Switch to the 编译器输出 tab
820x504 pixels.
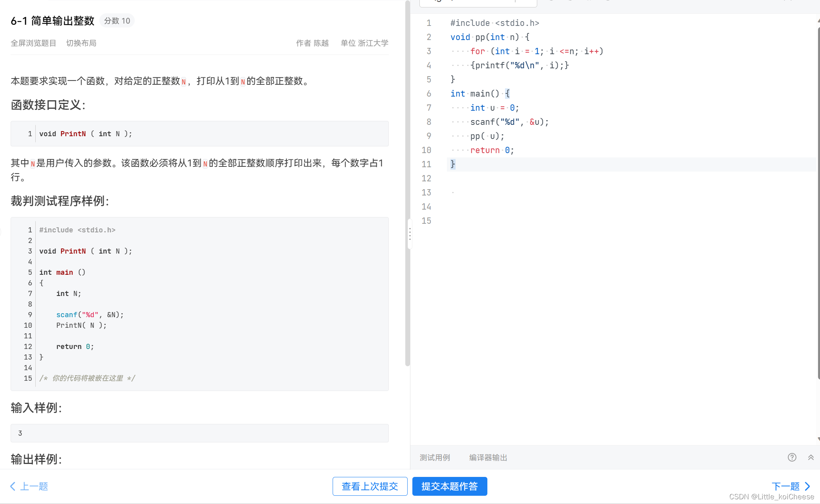pos(487,457)
